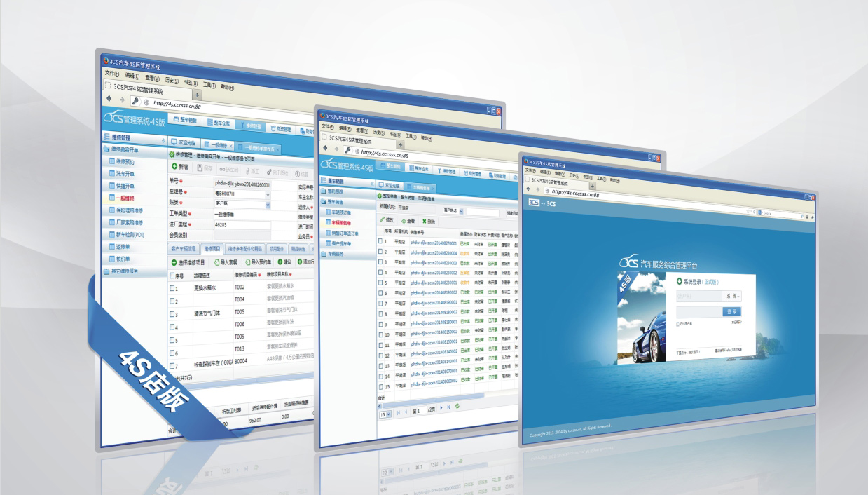Click the 建议 button in repair items toolbar

click(284, 262)
